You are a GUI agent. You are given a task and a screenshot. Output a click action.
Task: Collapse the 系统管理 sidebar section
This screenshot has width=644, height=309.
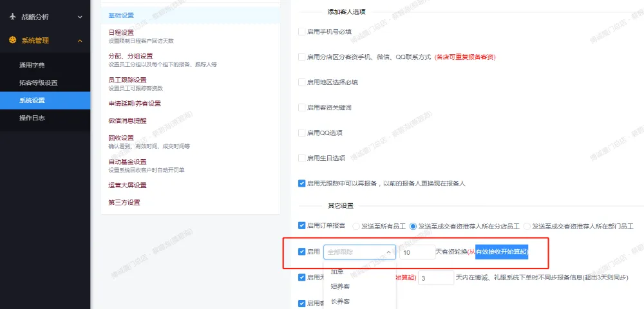[x=79, y=41]
